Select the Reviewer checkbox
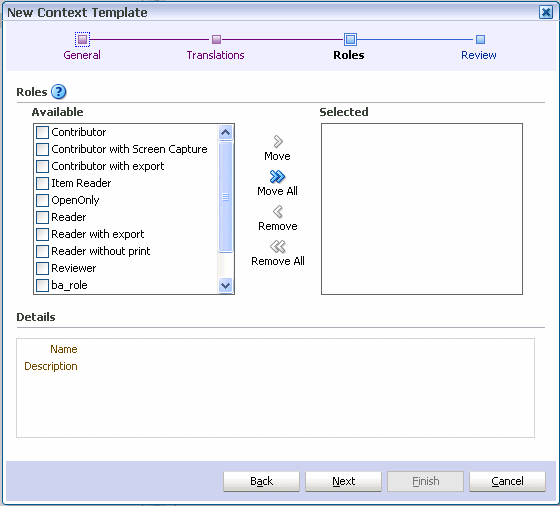560x506 pixels. point(42,268)
